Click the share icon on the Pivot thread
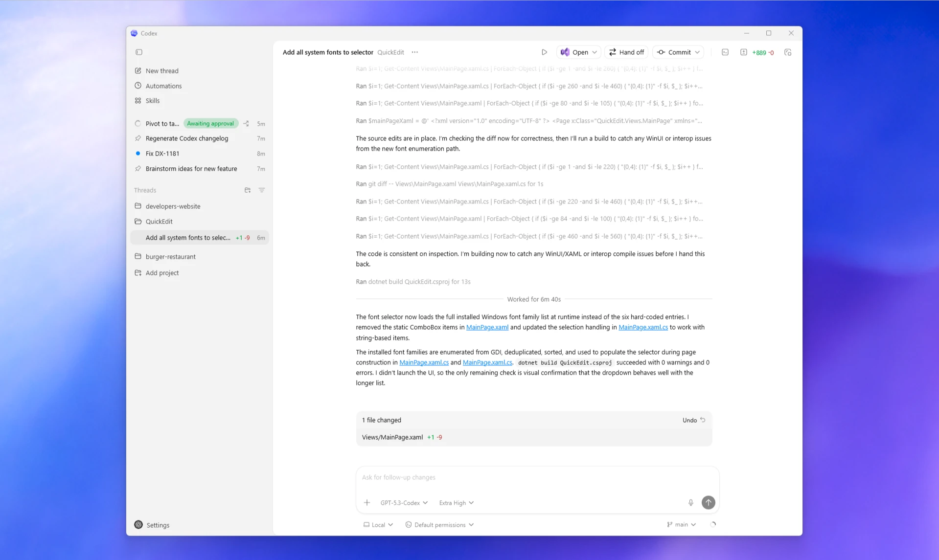 (247, 123)
